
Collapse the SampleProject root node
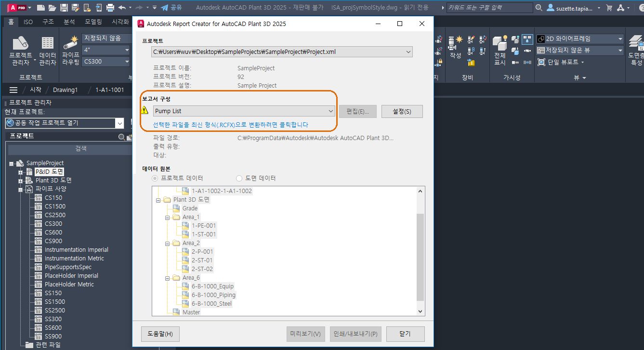12,163
